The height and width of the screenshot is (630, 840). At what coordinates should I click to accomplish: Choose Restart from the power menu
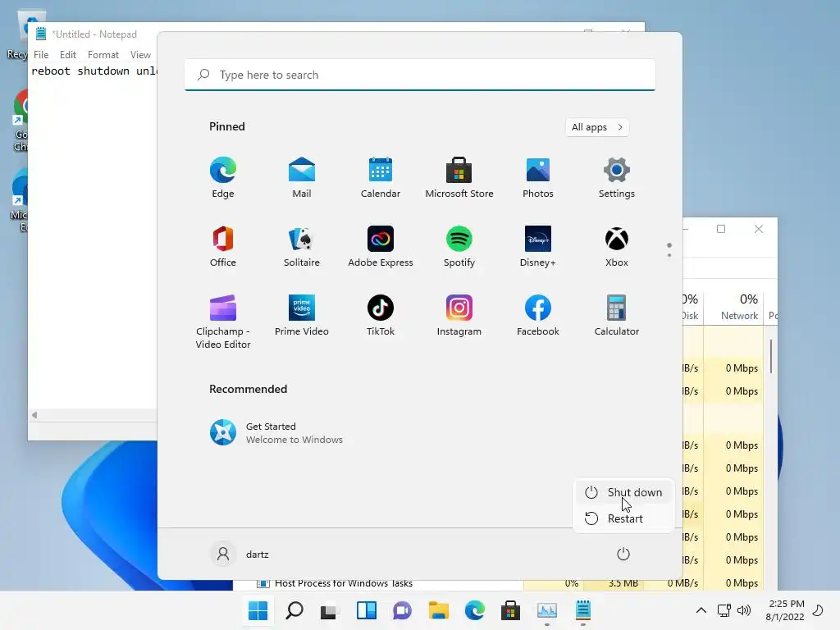click(623, 518)
